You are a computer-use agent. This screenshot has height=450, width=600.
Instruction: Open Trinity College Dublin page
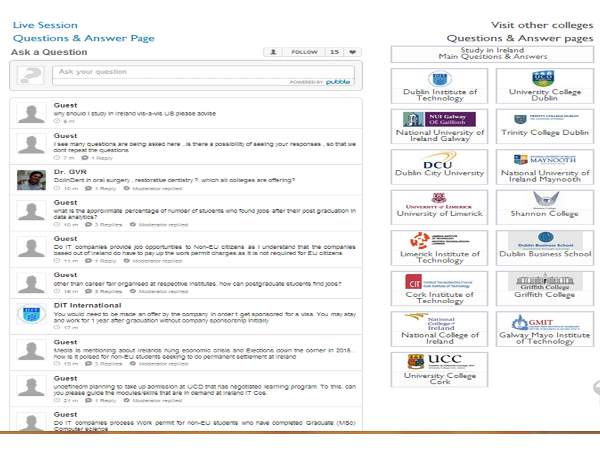[x=545, y=126]
